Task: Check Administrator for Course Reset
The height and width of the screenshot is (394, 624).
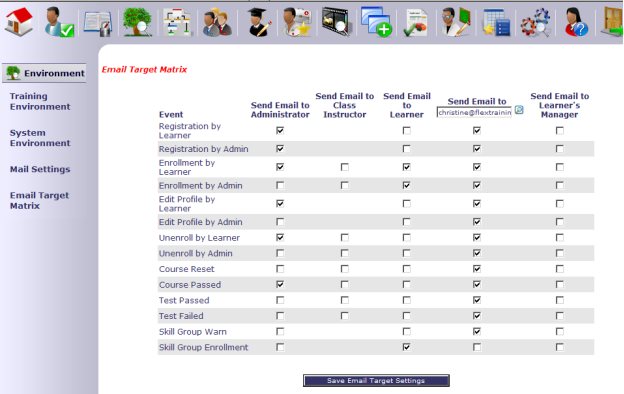Action: pos(280,269)
